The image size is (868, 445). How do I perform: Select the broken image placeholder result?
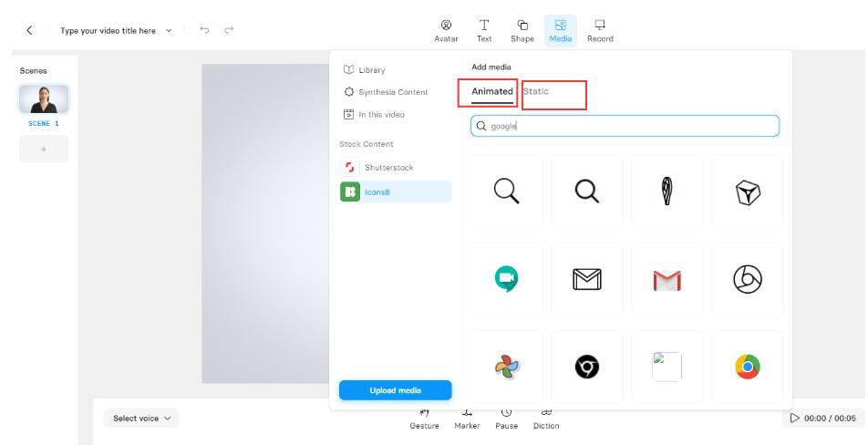tap(667, 367)
